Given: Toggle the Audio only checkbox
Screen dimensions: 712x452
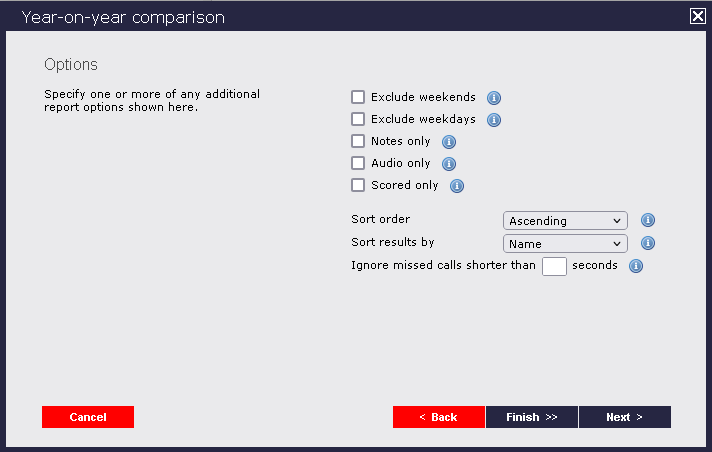Looking at the screenshot, I should (x=358, y=164).
